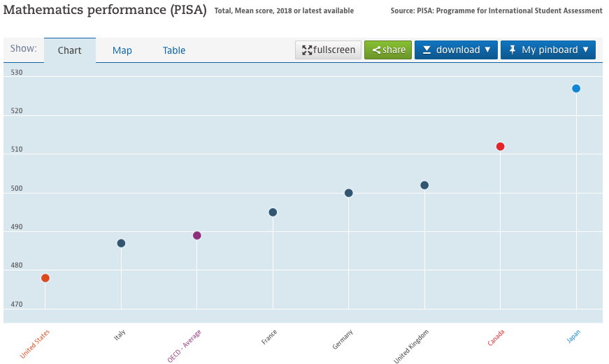Click the share network icon
The width and height of the screenshot is (609, 364).
(376, 50)
